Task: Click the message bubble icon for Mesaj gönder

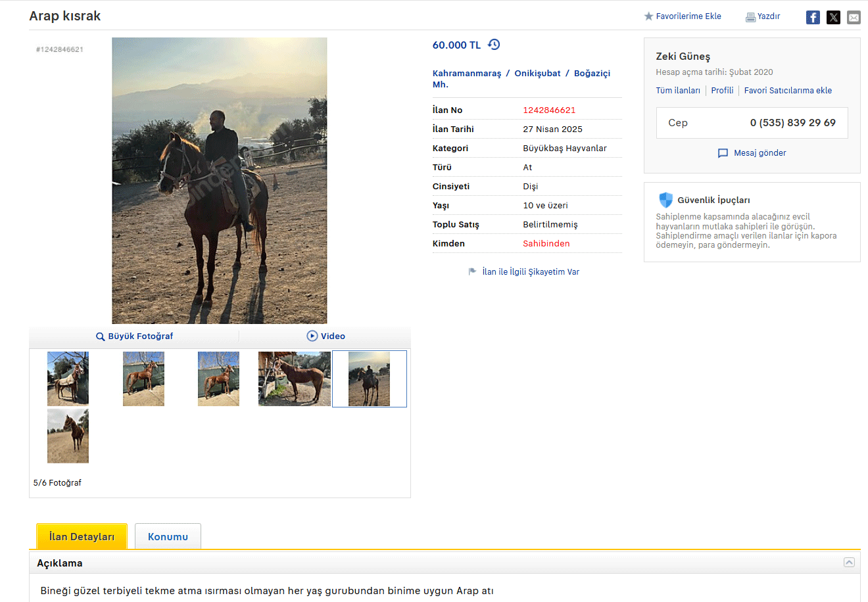Action: tap(723, 153)
